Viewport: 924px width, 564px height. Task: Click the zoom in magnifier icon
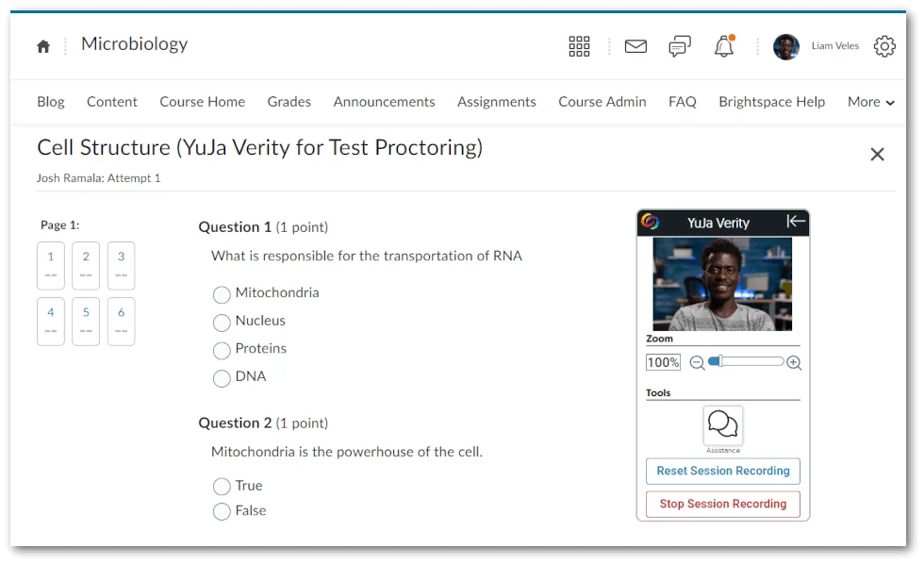pyautogui.click(x=793, y=361)
